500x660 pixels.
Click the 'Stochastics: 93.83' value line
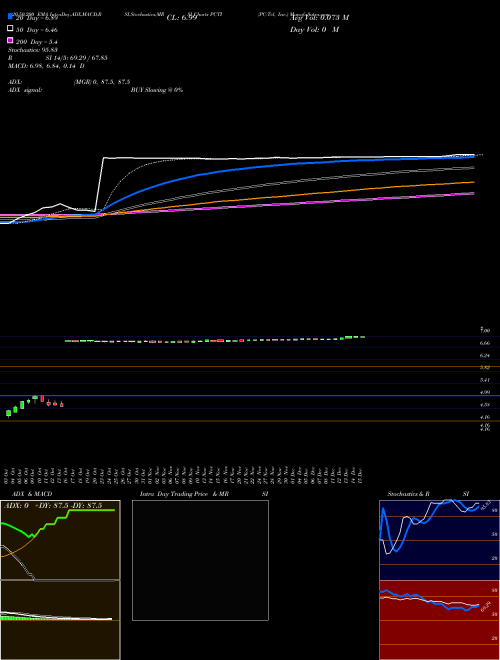[33, 50]
